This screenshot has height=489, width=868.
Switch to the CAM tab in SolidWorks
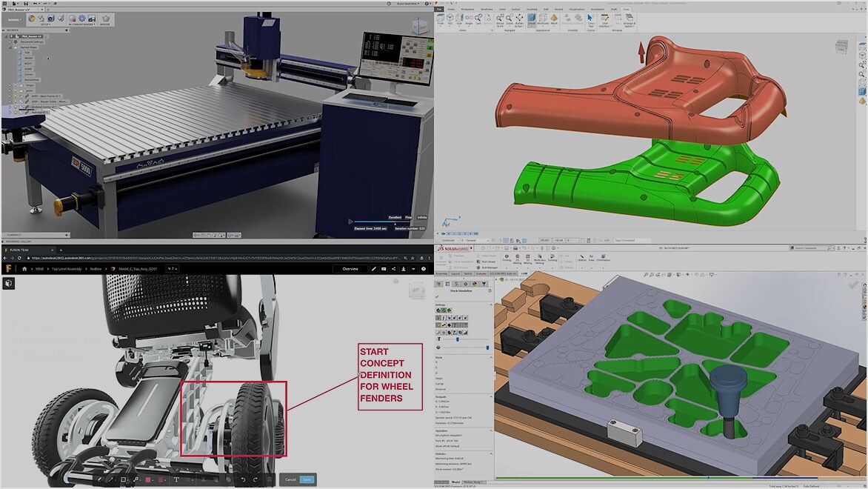tap(524, 273)
